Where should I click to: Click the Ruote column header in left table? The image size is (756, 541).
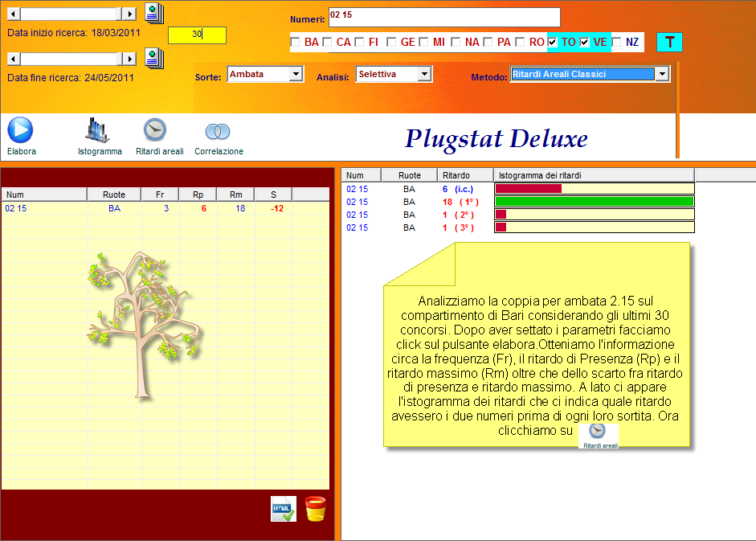tap(114, 195)
